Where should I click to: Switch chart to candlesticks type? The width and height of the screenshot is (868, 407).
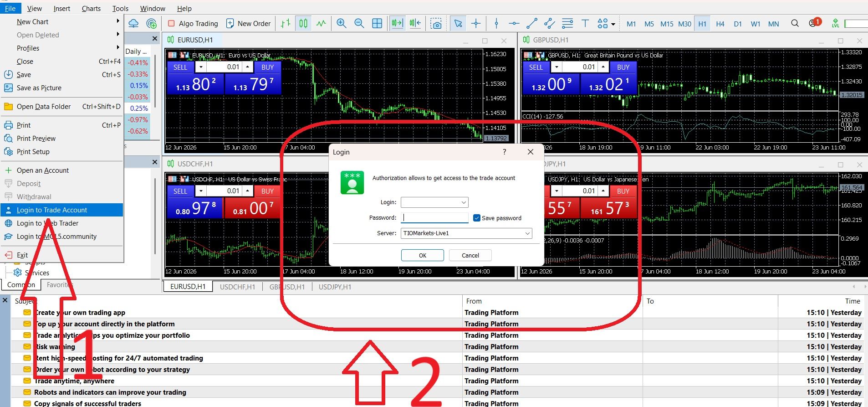pyautogui.click(x=303, y=23)
